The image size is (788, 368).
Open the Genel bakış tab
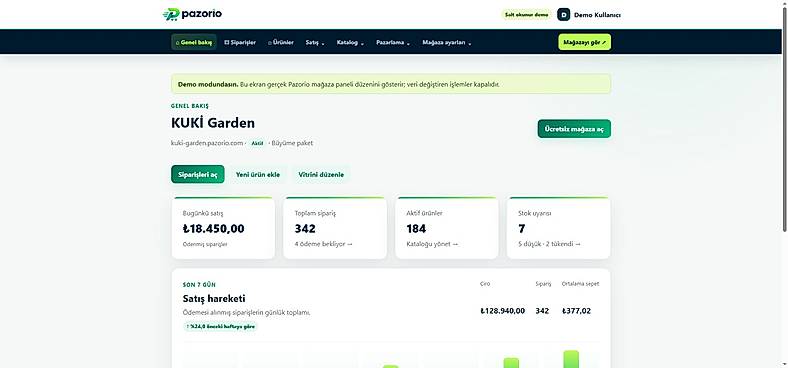(x=194, y=42)
